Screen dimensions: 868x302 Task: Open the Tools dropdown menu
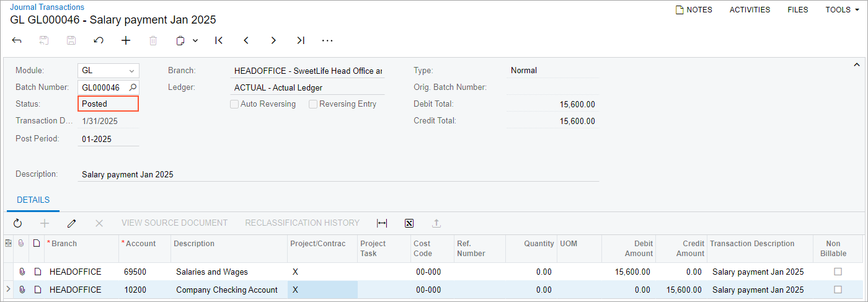click(842, 10)
